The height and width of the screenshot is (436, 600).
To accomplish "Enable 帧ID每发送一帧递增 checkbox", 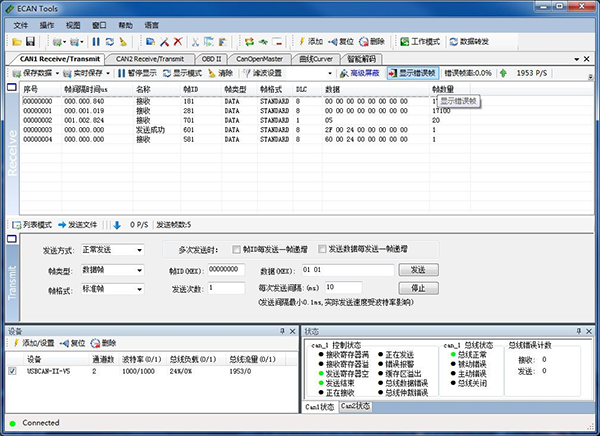I will (x=235, y=249).
